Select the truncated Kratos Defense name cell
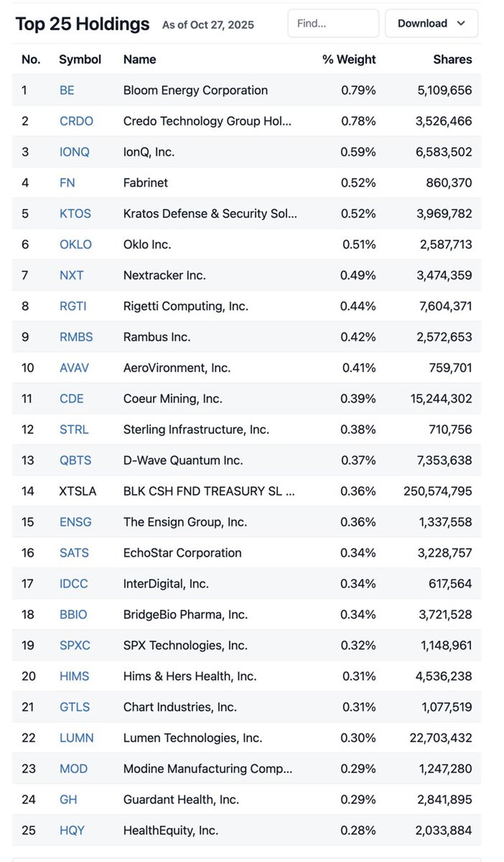This screenshot has width=504, height=862. click(210, 214)
